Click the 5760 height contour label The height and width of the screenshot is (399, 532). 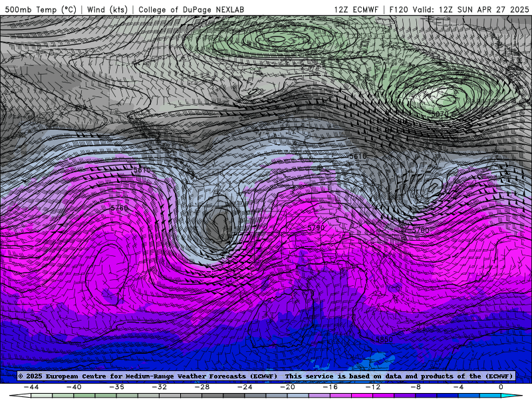pos(120,208)
